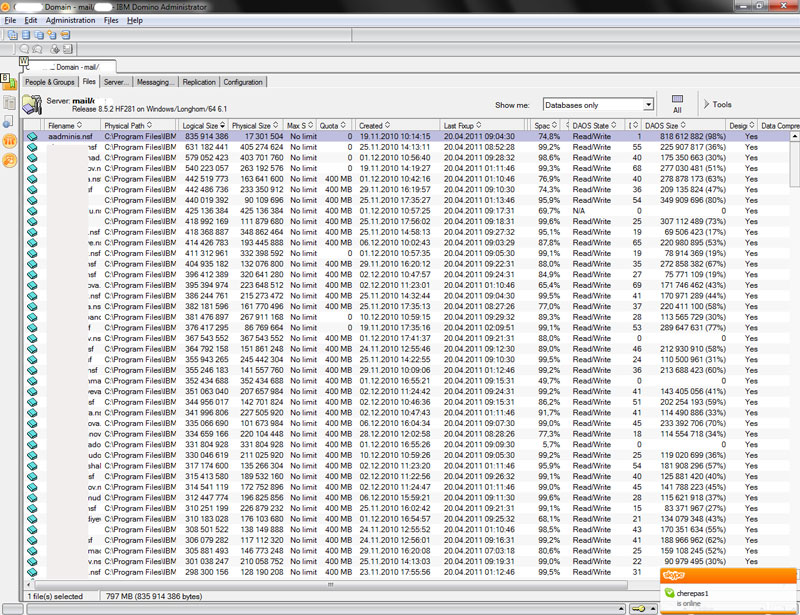This screenshot has height=615, width=800.
Task: Click the upper orange round icon in the left sidebar
Action: 10,140
